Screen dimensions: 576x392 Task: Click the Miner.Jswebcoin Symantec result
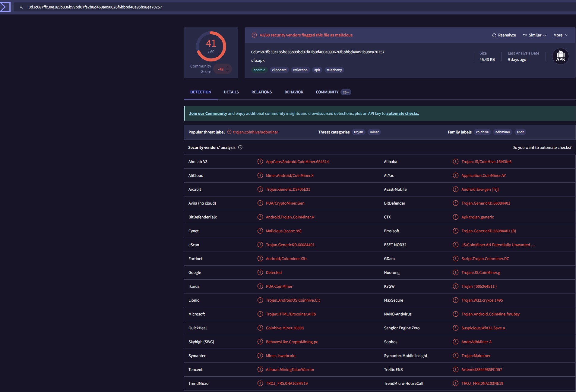pyautogui.click(x=280, y=356)
